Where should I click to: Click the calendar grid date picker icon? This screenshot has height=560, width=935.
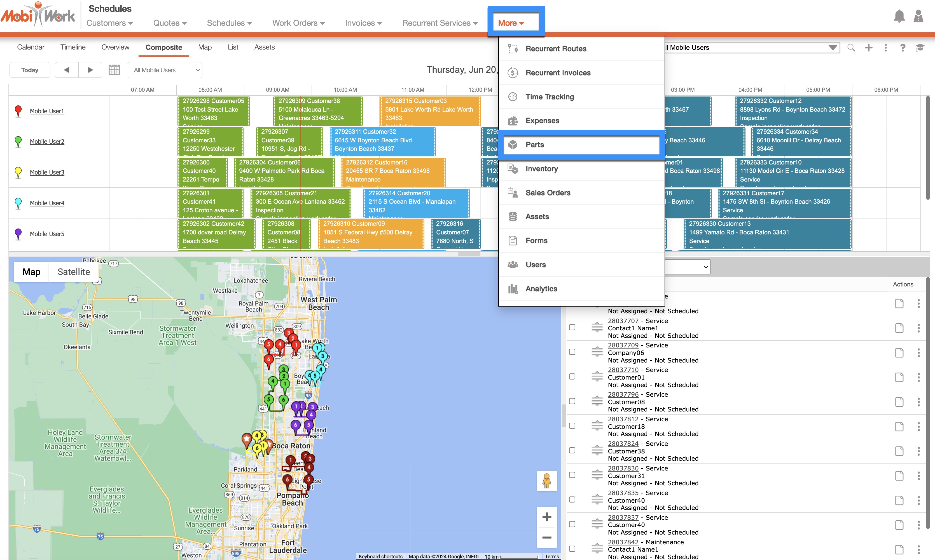point(114,70)
